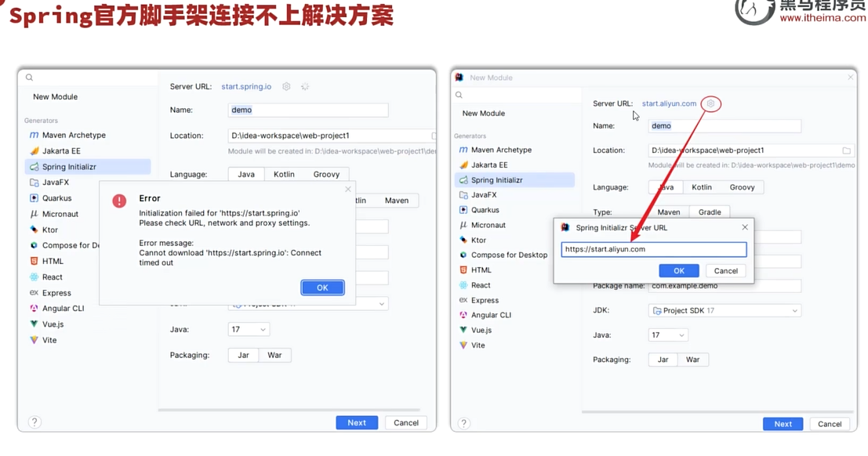Click OK in Spring Initializr Server URL dialog
Viewport: 868px width, 456px height.
pos(679,270)
